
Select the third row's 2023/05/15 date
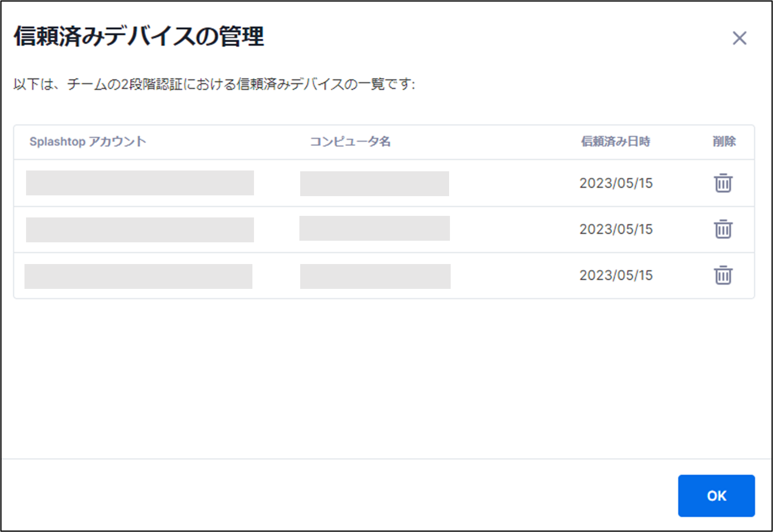616,275
